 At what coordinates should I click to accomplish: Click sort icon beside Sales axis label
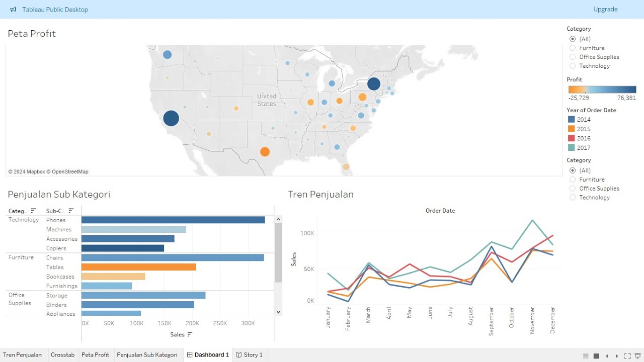(190, 334)
